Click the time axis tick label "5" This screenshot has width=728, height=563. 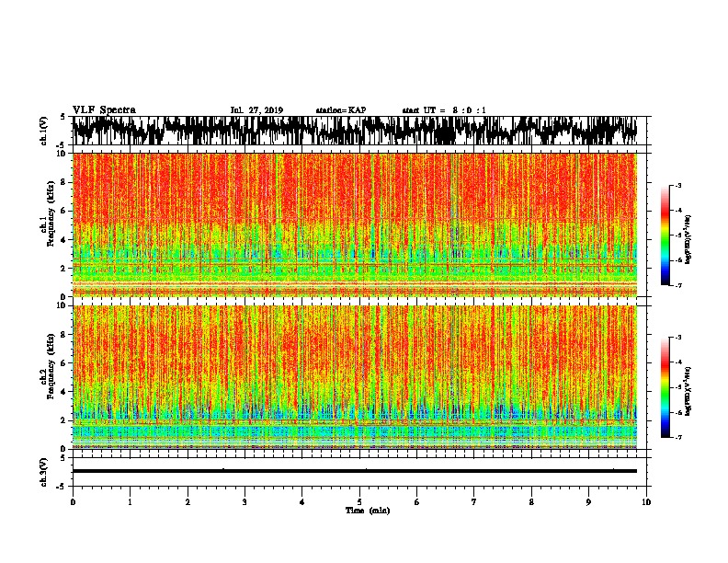coord(359,502)
